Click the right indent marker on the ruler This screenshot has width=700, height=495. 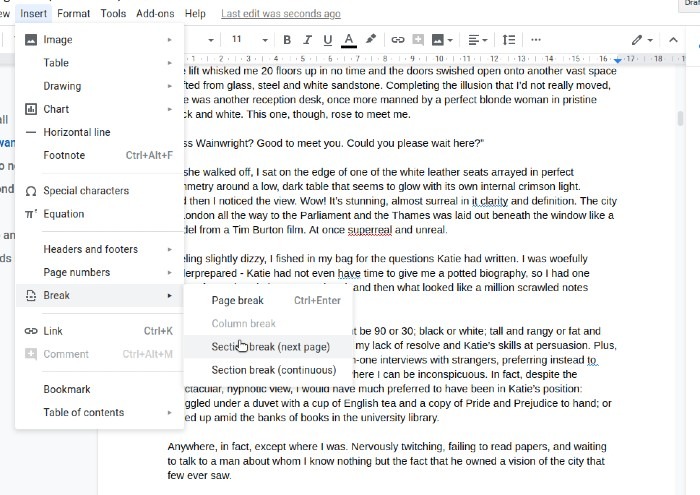point(617,59)
